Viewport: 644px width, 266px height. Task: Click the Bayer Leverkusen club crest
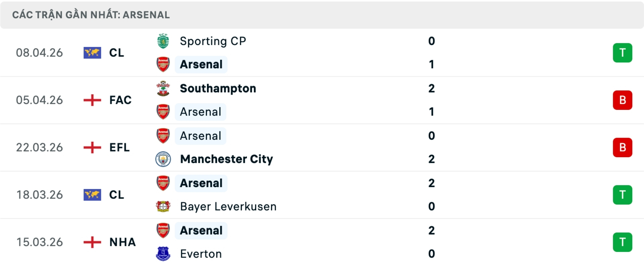pos(163,206)
